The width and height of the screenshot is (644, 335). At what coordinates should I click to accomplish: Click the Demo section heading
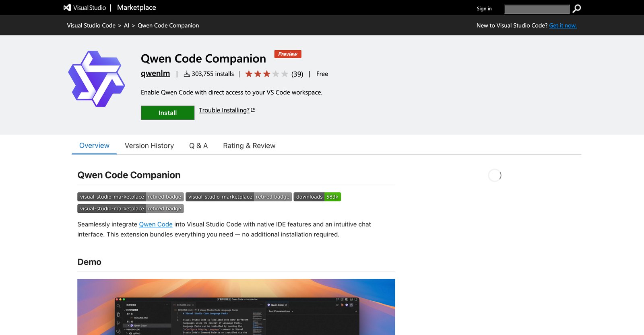89,262
